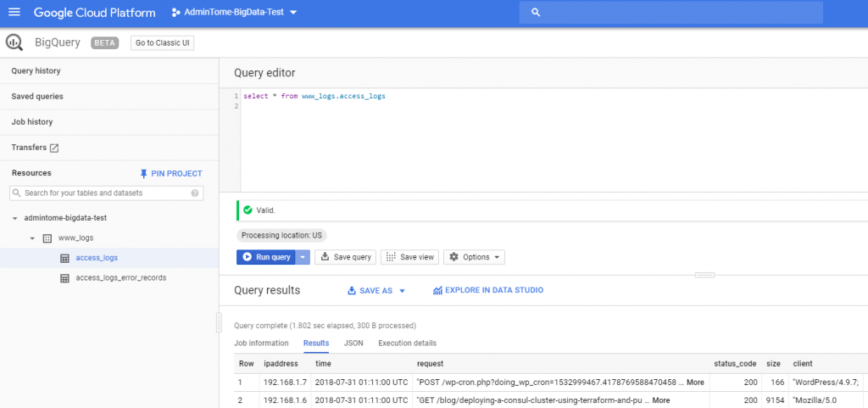This screenshot has height=408, width=868.
Task: Click the Run query button
Action: 266,257
